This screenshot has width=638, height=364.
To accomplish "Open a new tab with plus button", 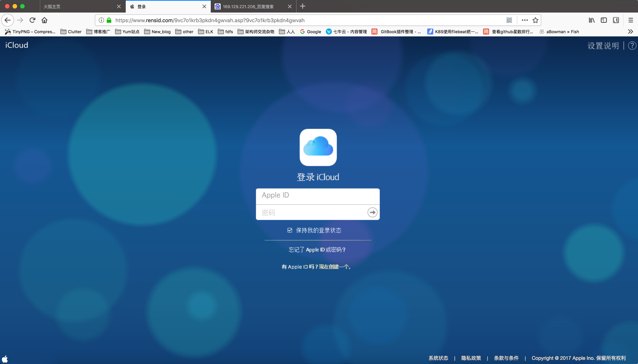I will (x=303, y=6).
